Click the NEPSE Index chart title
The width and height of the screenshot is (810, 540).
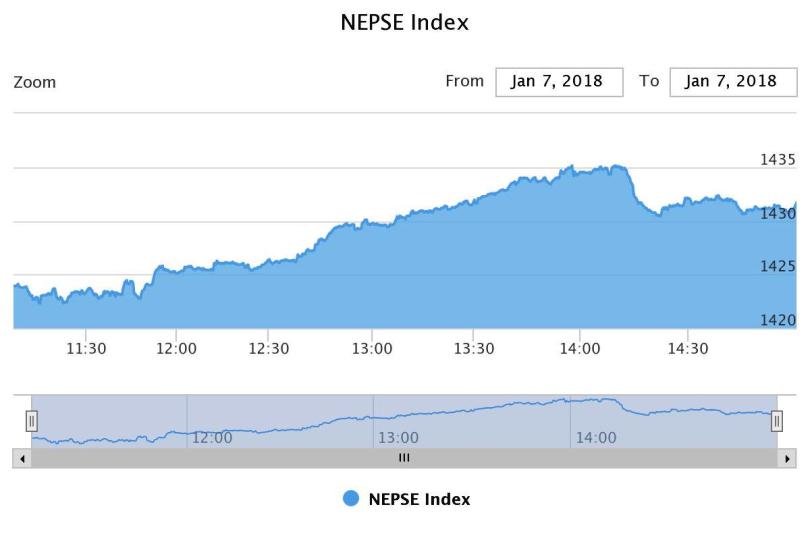click(x=404, y=22)
